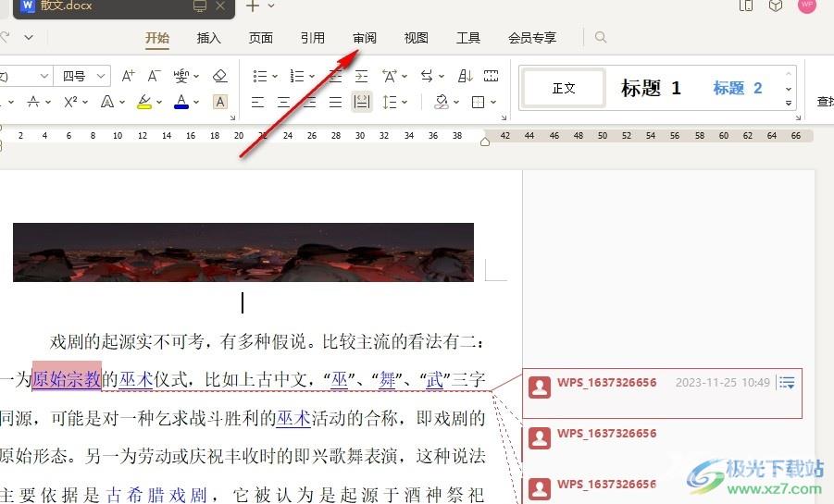Expand the bullet list style dropdown
834x504 pixels.
(275, 77)
